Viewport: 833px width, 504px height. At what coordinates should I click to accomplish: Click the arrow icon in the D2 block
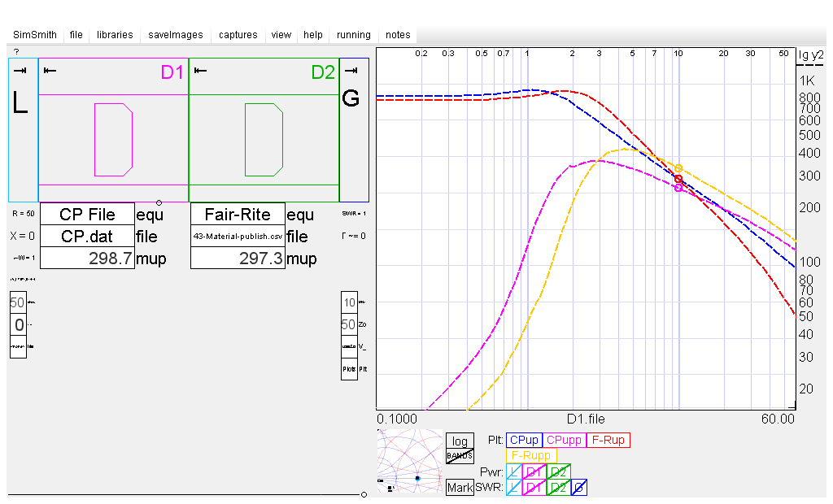200,71
